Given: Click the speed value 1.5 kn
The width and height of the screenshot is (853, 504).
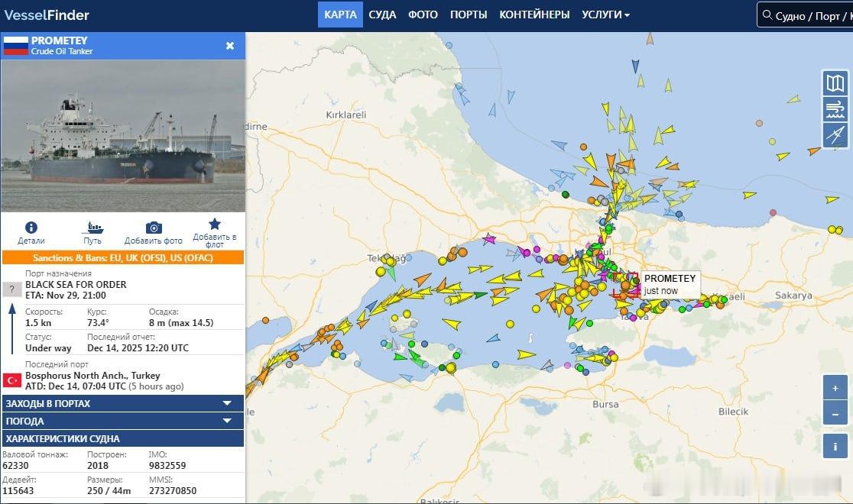Looking at the screenshot, I should point(38,322).
